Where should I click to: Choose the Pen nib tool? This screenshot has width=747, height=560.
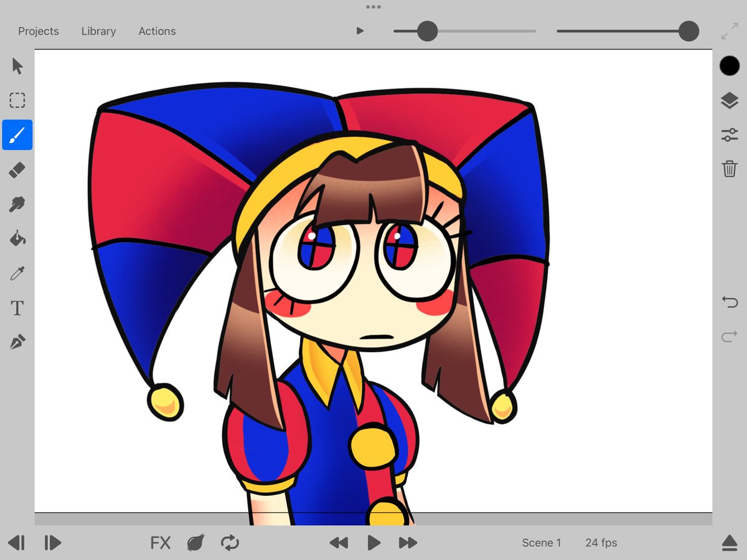click(17, 342)
